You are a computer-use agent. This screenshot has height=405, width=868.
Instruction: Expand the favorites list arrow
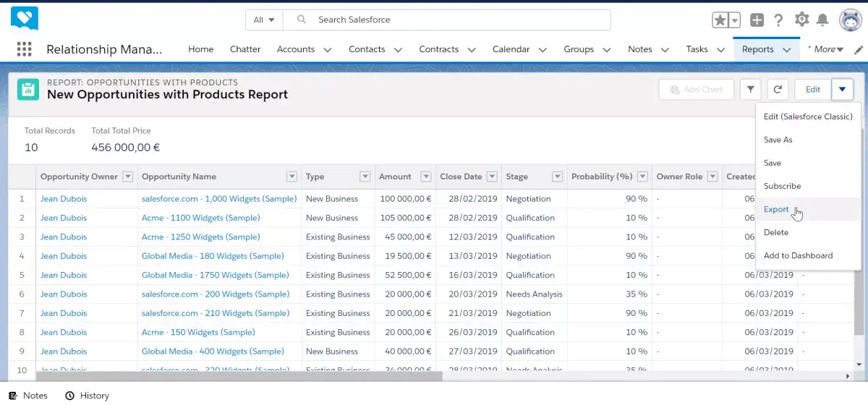(735, 20)
